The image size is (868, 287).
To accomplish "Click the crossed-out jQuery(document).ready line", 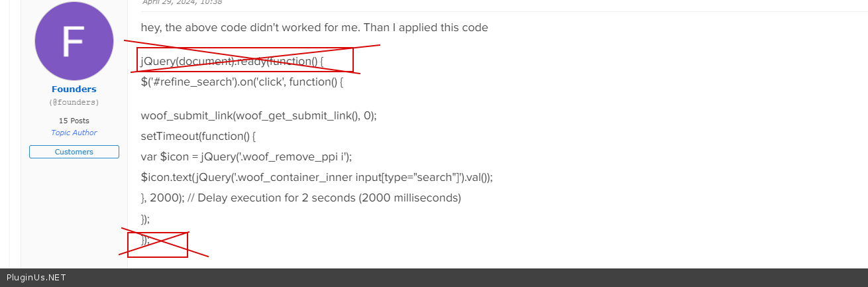I will 232,62.
